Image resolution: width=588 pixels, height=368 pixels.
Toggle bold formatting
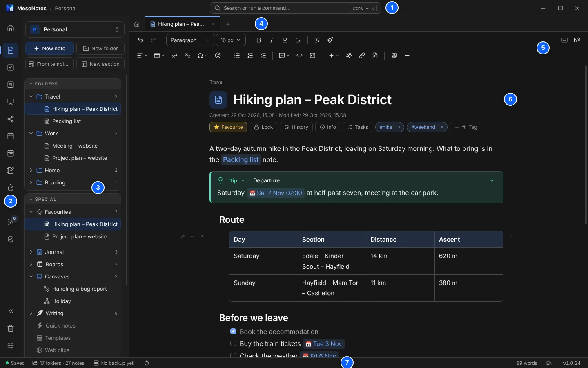coord(258,40)
